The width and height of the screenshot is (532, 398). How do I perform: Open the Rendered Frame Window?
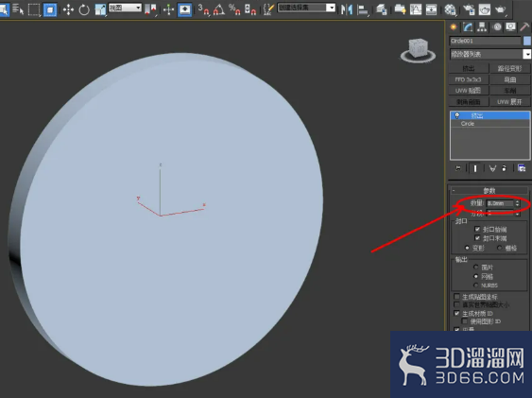tap(485, 9)
